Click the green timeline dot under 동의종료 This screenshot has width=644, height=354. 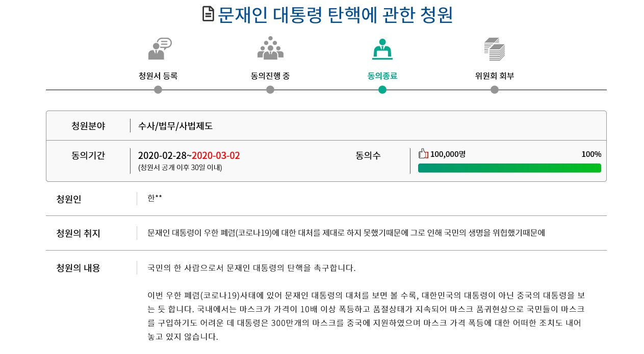tap(382, 90)
